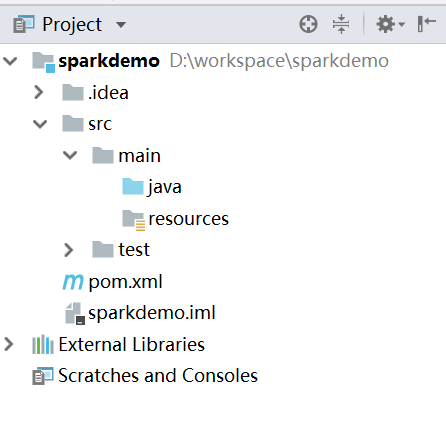Image resolution: width=446 pixels, height=424 pixels.
Task: Select the pom.xml file
Action: (125, 282)
